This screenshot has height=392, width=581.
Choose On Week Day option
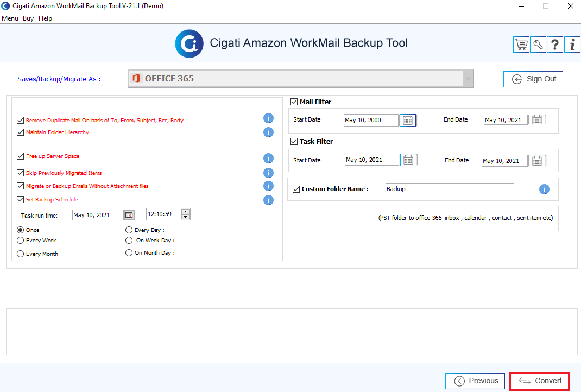pyautogui.click(x=129, y=241)
